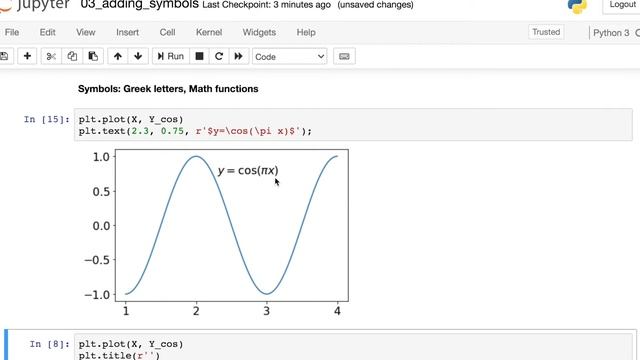Move selected cell down arrow
The height and width of the screenshot is (360, 640).
coord(138,56)
